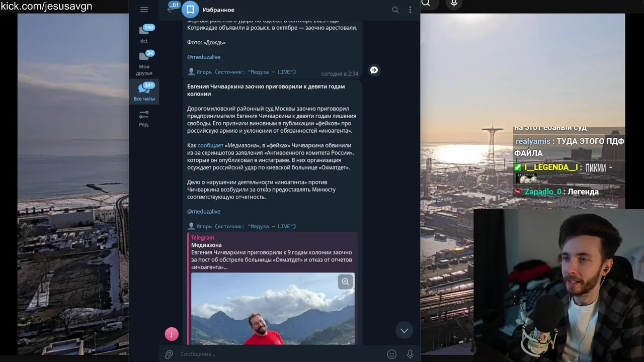Open the Медиазона link preview title
This screenshot has width=644, height=362.
pos(206,245)
